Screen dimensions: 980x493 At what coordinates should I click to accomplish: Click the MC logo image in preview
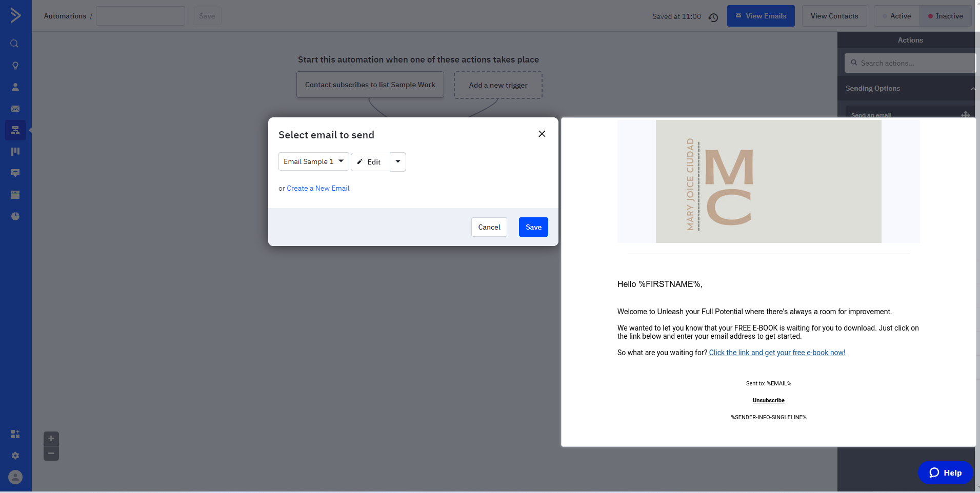(x=768, y=181)
